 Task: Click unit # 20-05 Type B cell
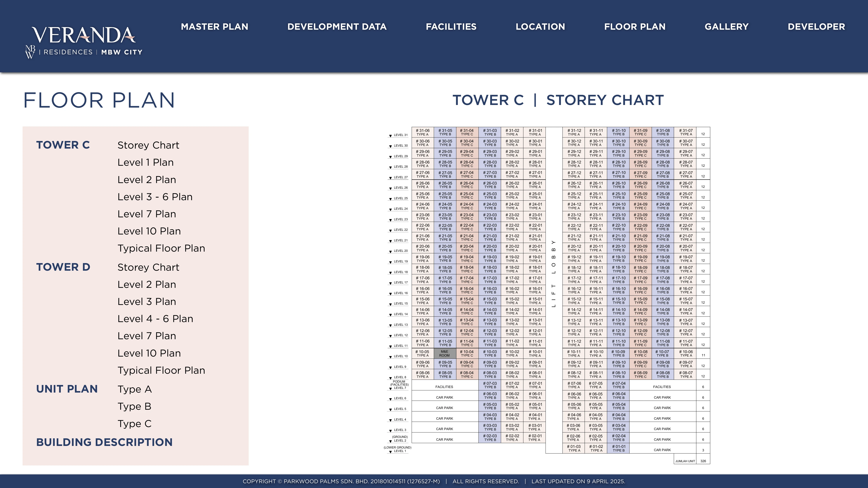(x=445, y=248)
